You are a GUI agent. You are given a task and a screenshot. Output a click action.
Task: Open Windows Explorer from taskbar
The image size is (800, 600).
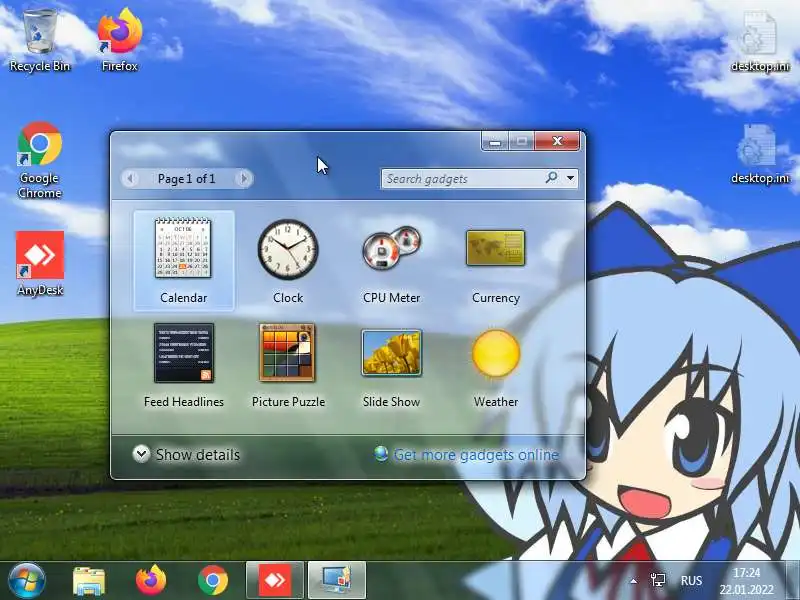point(89,581)
